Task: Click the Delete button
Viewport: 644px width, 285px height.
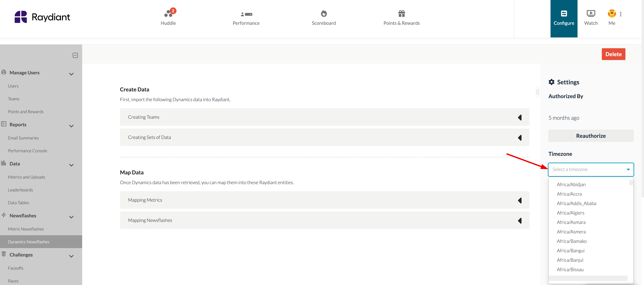Action: pyautogui.click(x=613, y=54)
